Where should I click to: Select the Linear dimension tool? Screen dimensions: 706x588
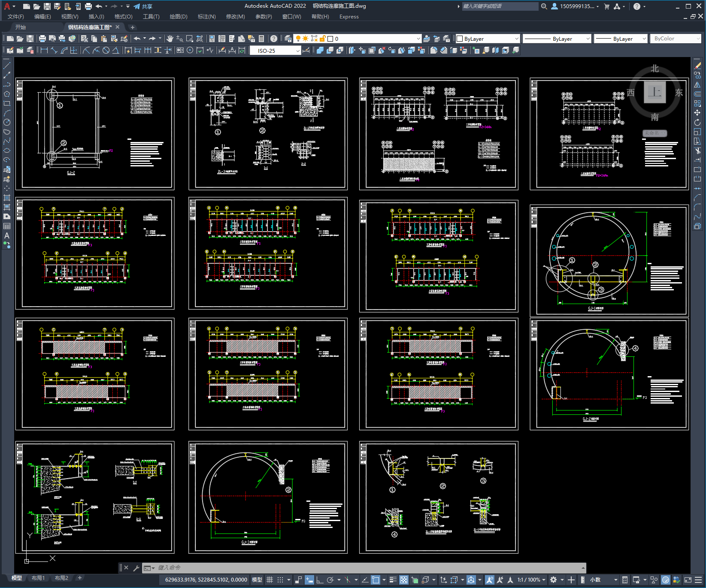click(x=44, y=51)
